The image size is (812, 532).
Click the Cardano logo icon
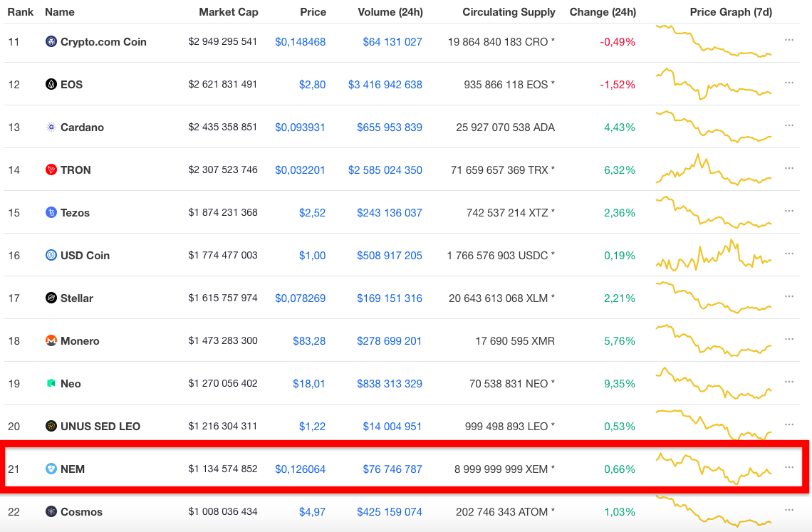(51, 127)
